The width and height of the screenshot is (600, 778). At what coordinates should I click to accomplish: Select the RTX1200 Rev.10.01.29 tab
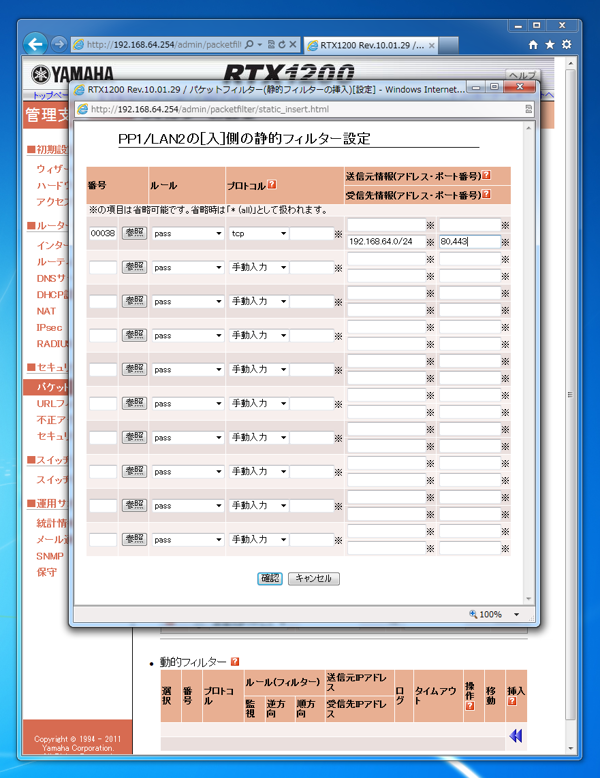(x=371, y=45)
